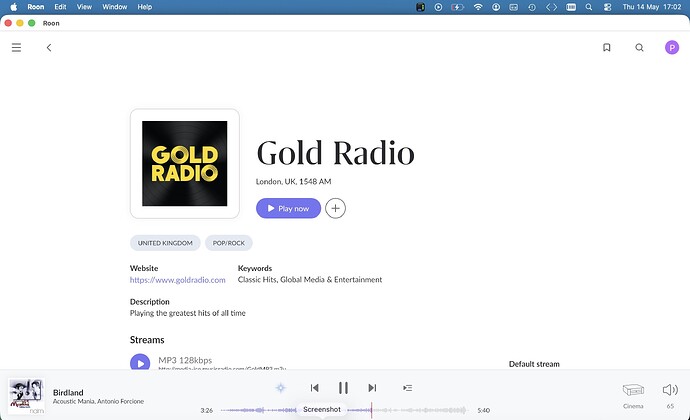Skip to the next track

click(372, 388)
